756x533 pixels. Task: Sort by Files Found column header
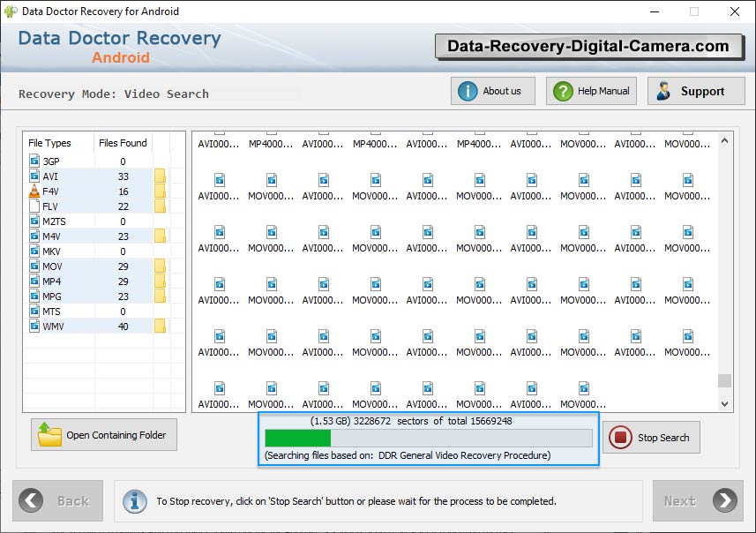123,143
